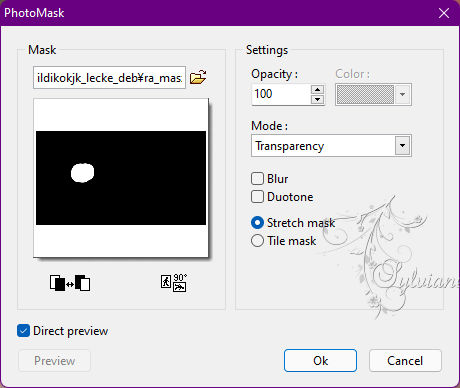Rotate the mask 90 degrees

coord(174,283)
